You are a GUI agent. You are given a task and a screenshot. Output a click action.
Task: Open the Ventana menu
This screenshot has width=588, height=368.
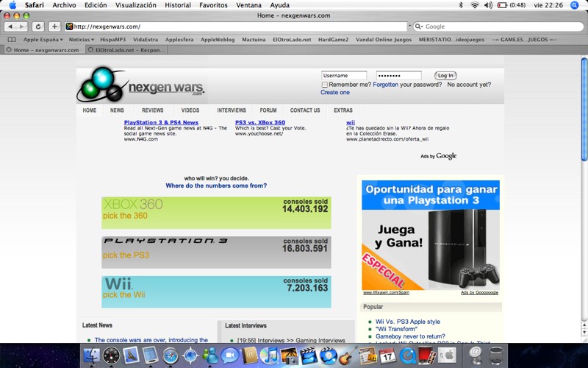[249, 5]
